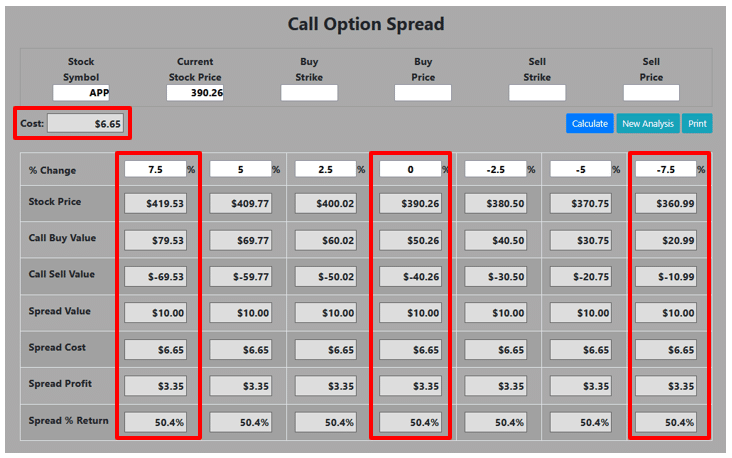
Task: Click the Print button
Action: click(x=697, y=124)
